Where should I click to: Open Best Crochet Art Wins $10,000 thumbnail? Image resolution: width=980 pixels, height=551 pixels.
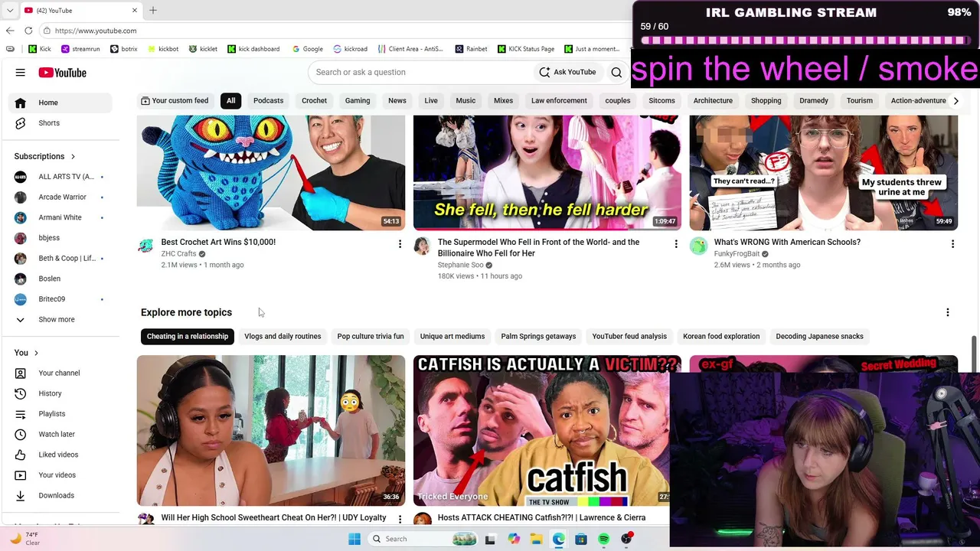click(x=271, y=172)
